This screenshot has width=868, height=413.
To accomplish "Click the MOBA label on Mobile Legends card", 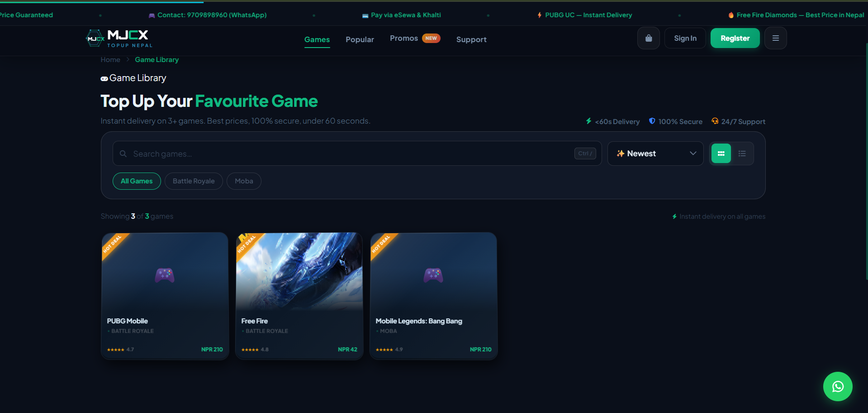I will [x=388, y=331].
